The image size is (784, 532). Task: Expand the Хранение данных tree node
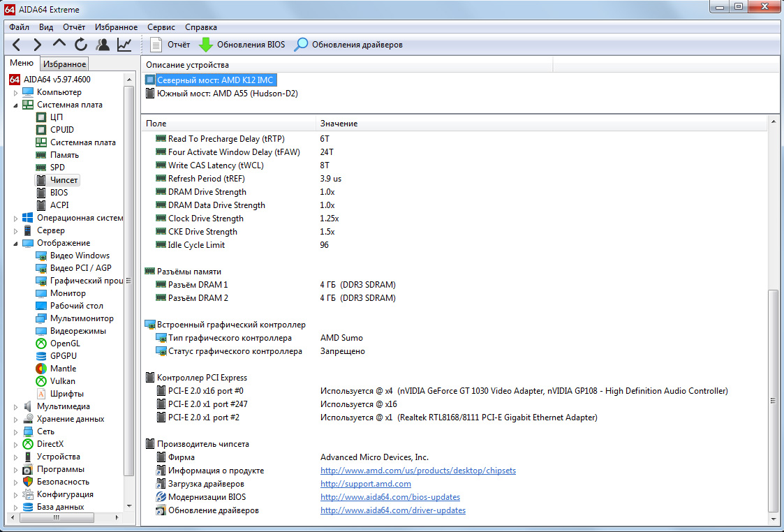(15, 419)
